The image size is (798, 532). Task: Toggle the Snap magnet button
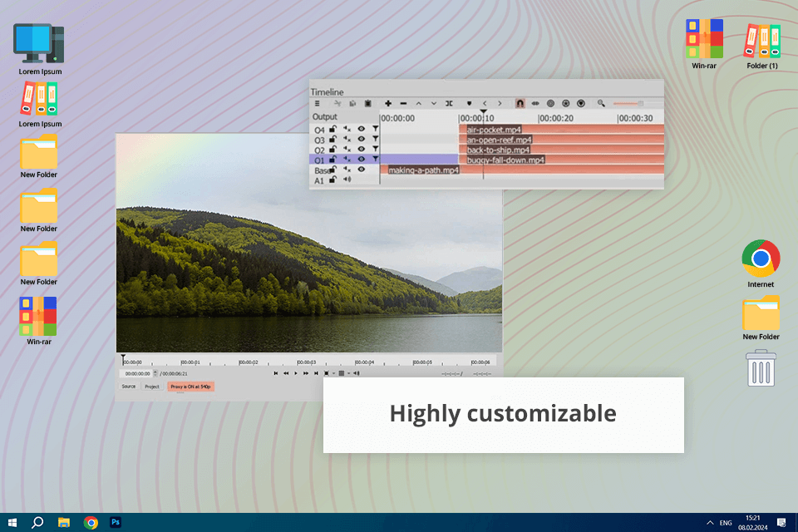pyautogui.click(x=520, y=103)
